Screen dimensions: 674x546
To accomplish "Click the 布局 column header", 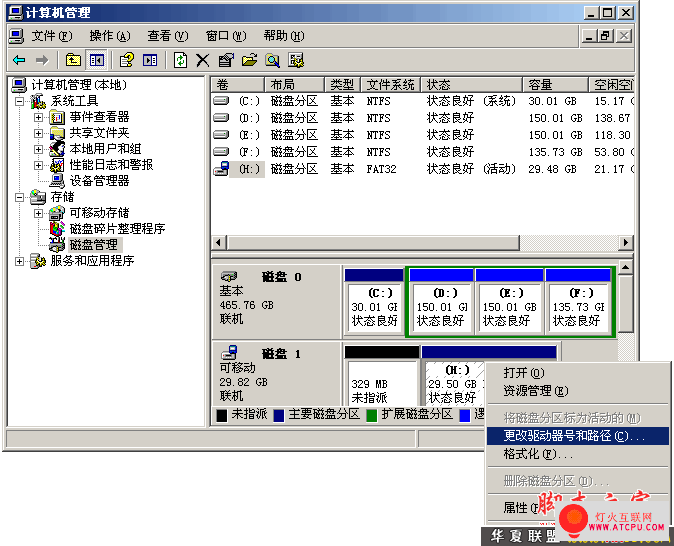I will 294,85.
